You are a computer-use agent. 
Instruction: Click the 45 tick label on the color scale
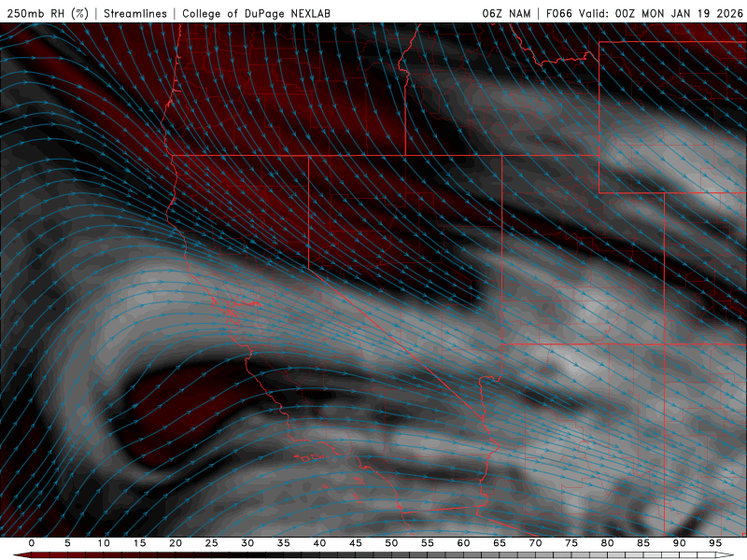pyautogui.click(x=356, y=543)
